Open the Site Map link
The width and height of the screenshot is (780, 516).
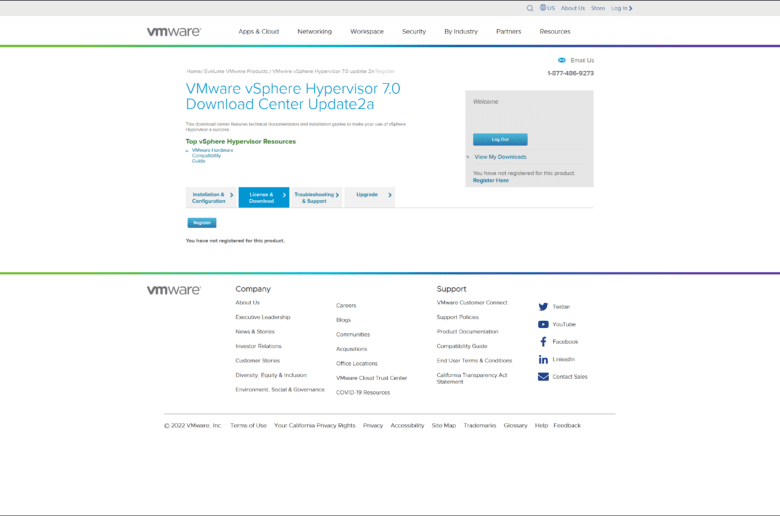[444, 425]
